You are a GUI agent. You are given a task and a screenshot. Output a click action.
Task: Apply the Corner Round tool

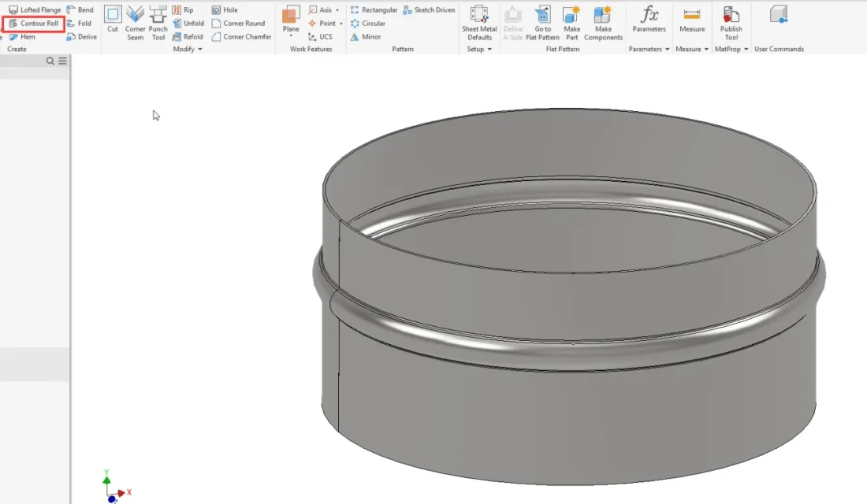(x=238, y=23)
